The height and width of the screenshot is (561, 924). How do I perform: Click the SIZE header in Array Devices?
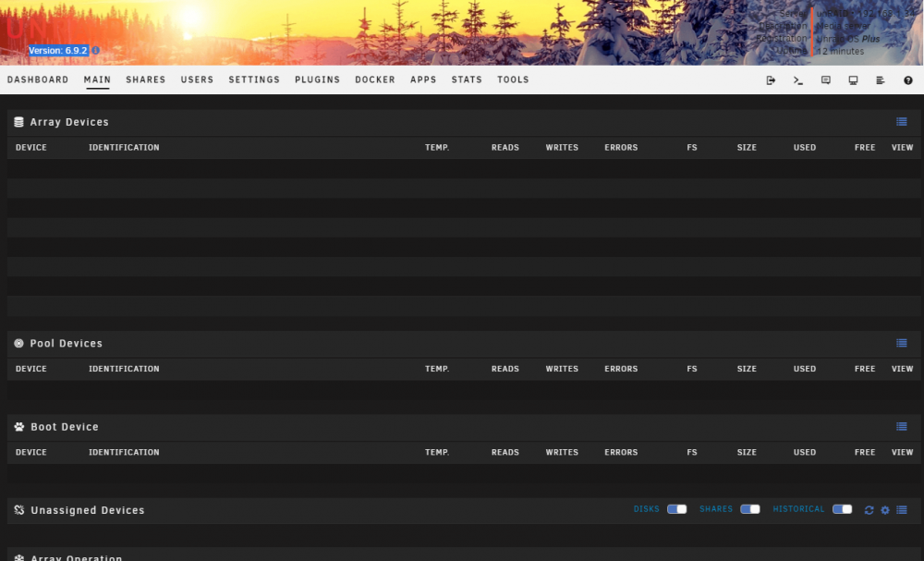point(747,147)
